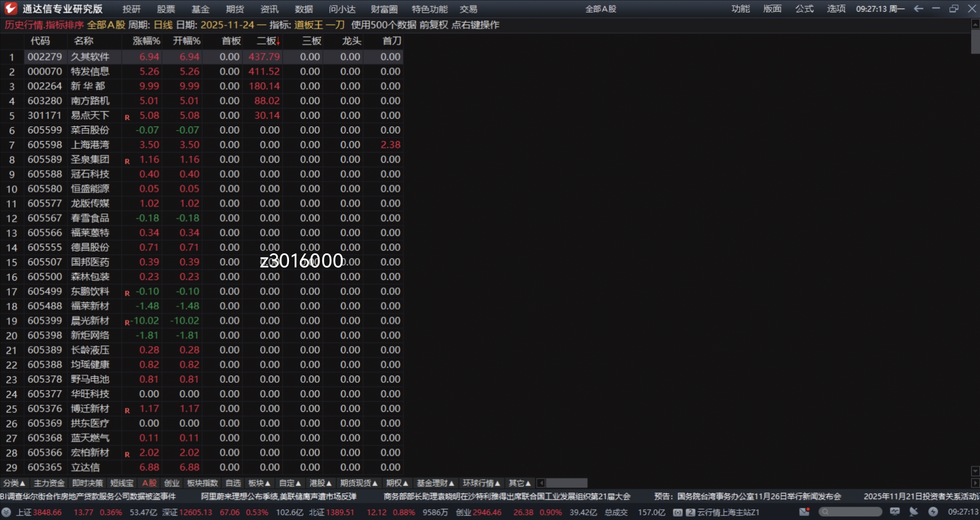Click the 通达信 red logo icon

tap(10, 9)
